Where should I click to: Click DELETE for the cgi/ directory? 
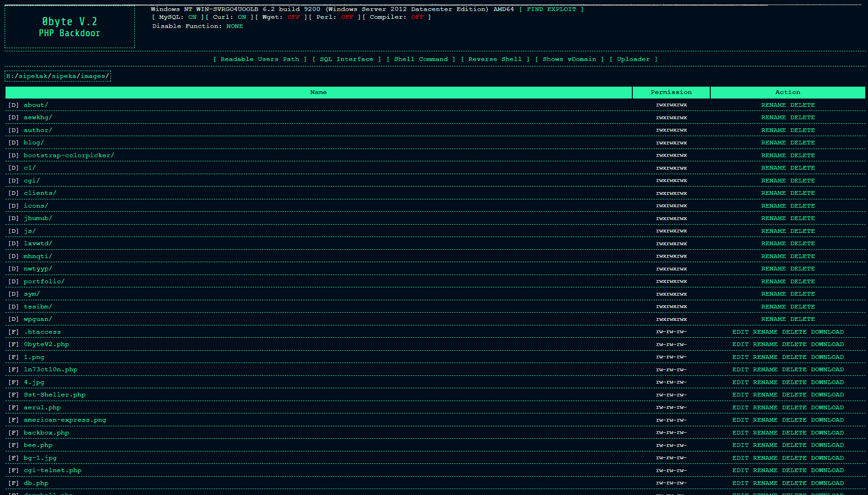[x=802, y=181]
